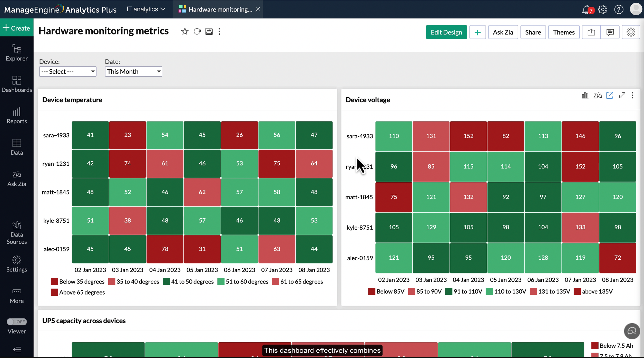Mark dashboard as favorite with star icon
Viewport: 644px width, 358px height.
[184, 32]
